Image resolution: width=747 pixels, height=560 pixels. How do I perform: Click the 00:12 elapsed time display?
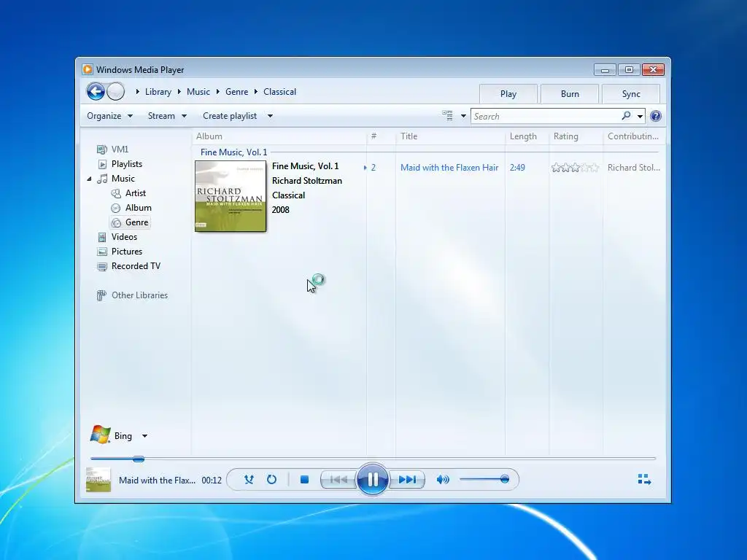212,480
